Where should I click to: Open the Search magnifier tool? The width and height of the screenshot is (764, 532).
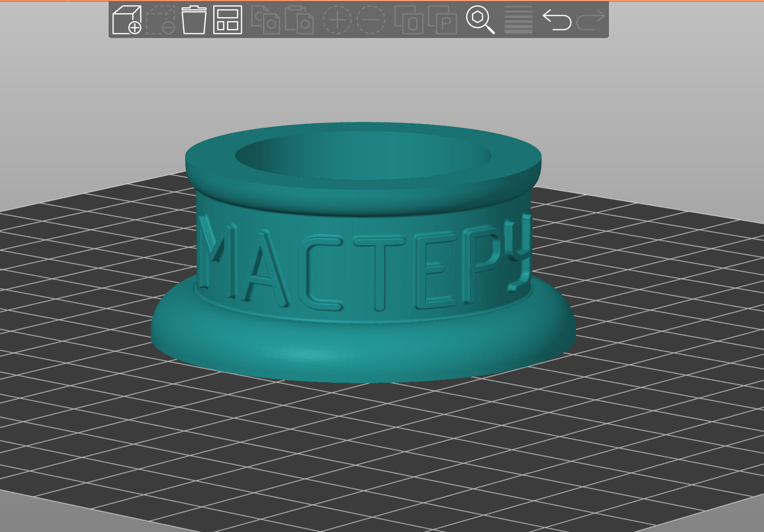pyautogui.click(x=481, y=20)
